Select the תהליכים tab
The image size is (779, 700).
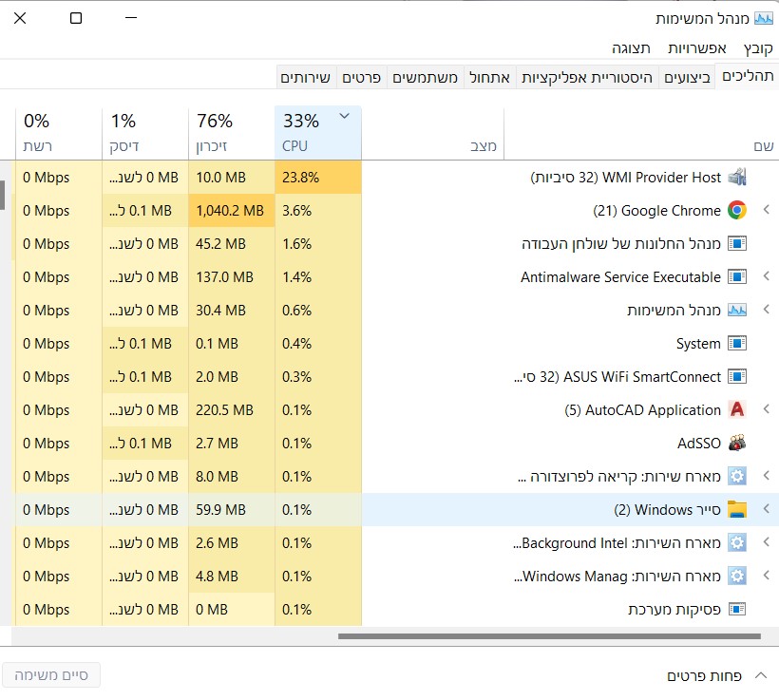(x=748, y=76)
